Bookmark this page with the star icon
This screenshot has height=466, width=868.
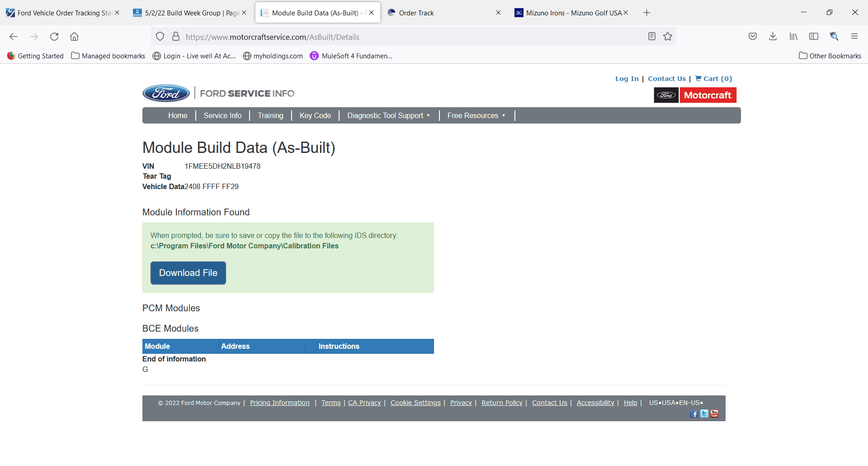[668, 37]
